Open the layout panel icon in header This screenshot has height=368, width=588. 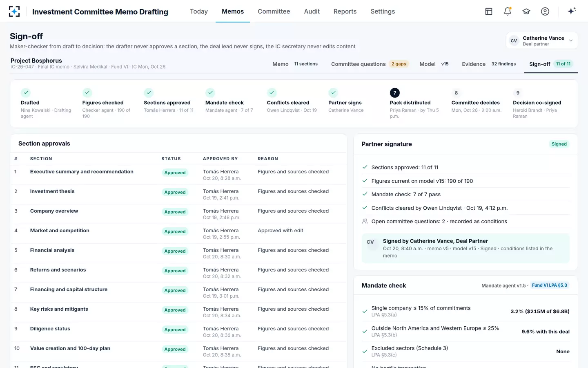(489, 11)
